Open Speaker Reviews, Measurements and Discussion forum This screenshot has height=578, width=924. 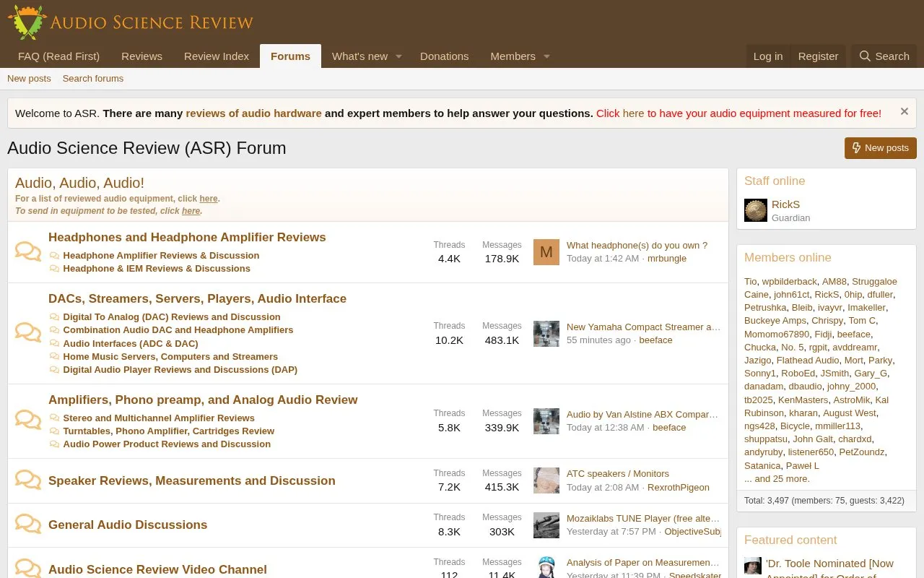[192, 481]
